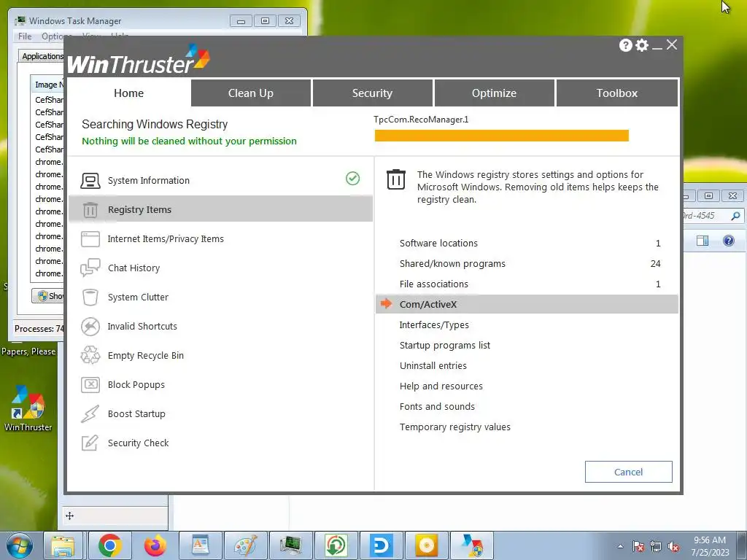747x560 pixels.
Task: Click the clock showing 9:56 AM
Action: point(710,540)
